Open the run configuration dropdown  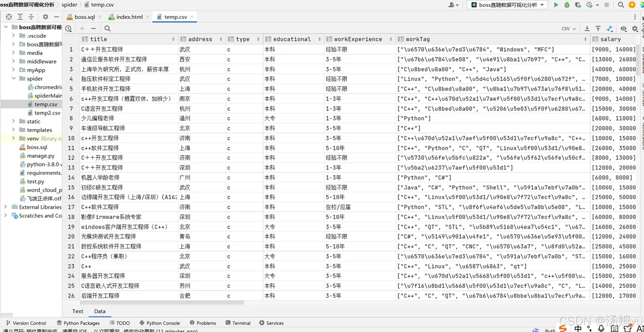point(507,5)
